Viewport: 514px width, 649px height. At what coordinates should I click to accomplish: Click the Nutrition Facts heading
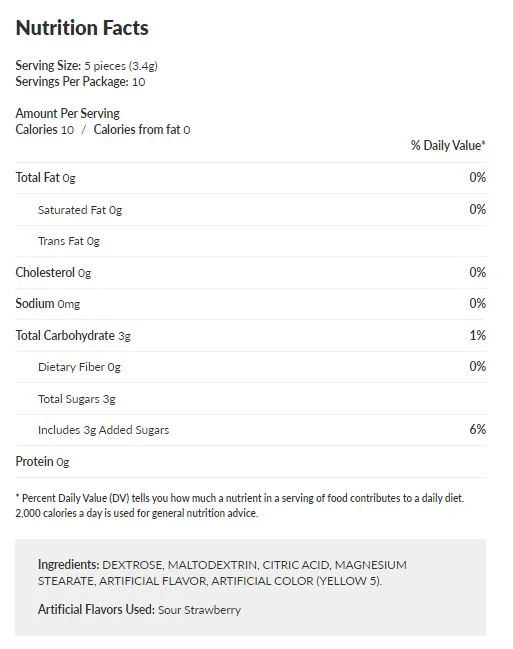coord(82,28)
